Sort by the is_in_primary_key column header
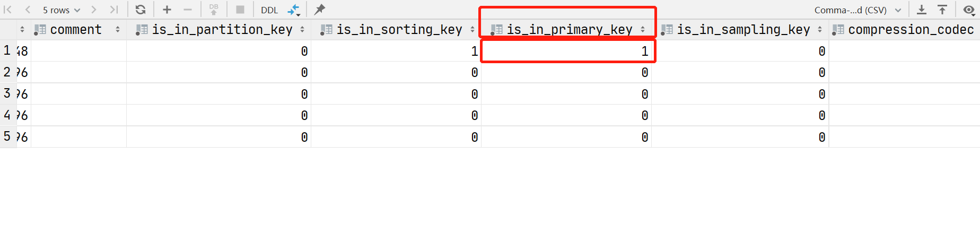980x248 pixels. [569, 30]
